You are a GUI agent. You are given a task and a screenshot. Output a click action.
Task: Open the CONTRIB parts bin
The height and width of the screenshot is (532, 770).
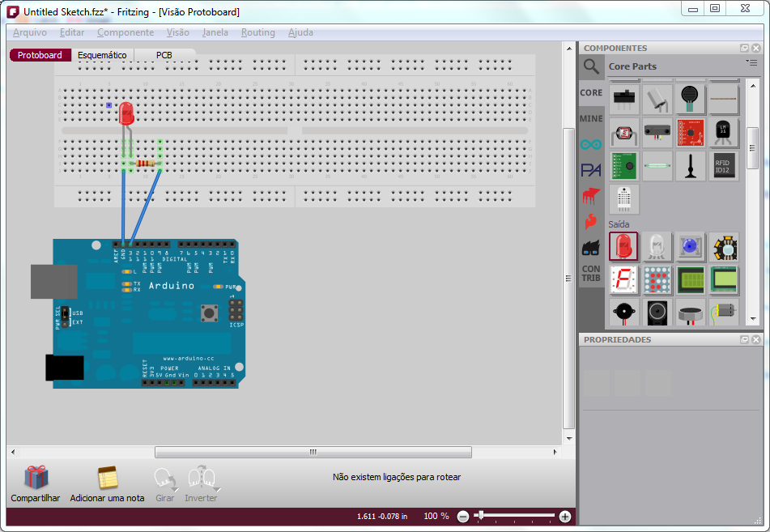pos(591,273)
